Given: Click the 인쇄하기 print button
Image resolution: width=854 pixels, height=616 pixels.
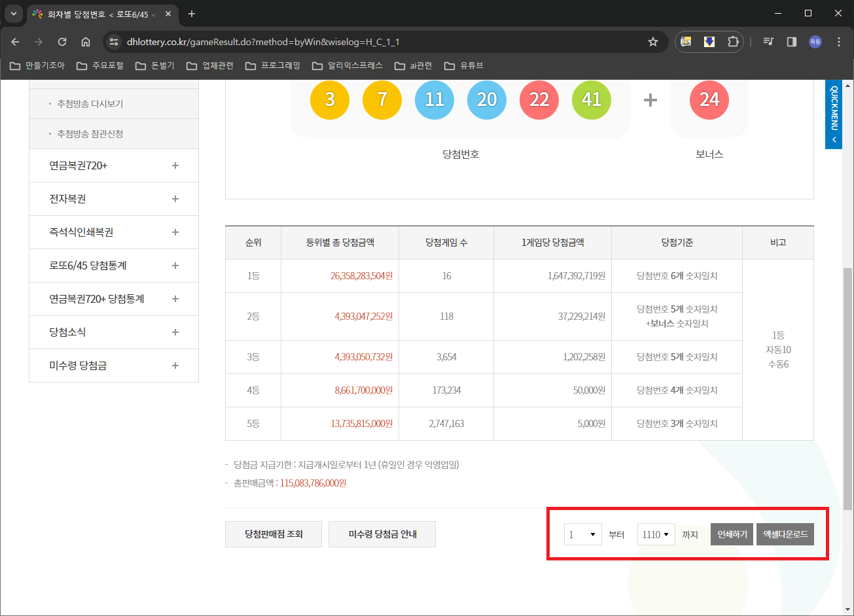Looking at the screenshot, I should pos(732,534).
